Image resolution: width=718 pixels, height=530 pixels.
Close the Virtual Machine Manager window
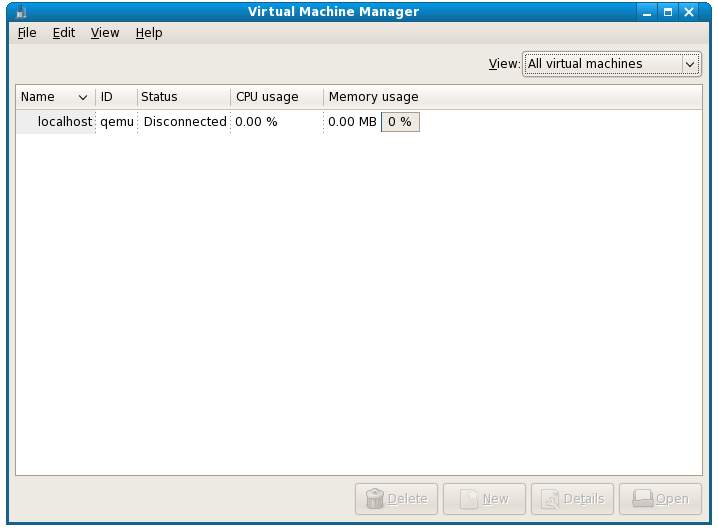click(x=689, y=12)
